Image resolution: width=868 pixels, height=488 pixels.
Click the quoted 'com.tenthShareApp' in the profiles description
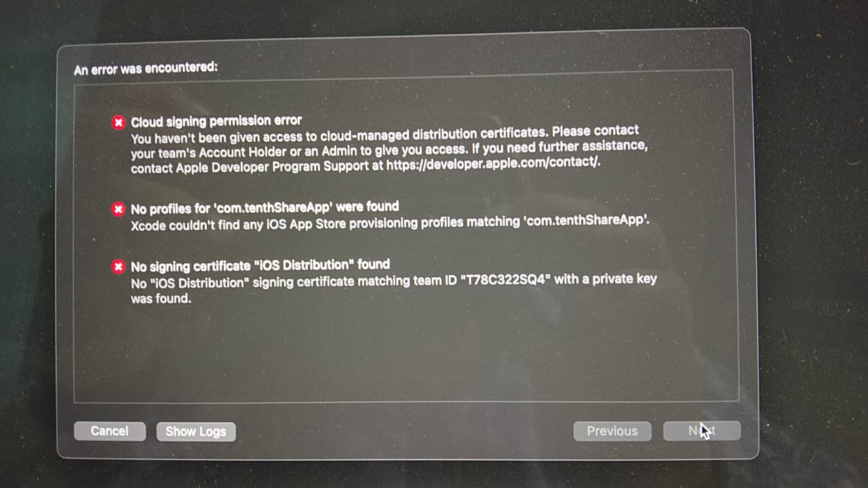[586, 220]
